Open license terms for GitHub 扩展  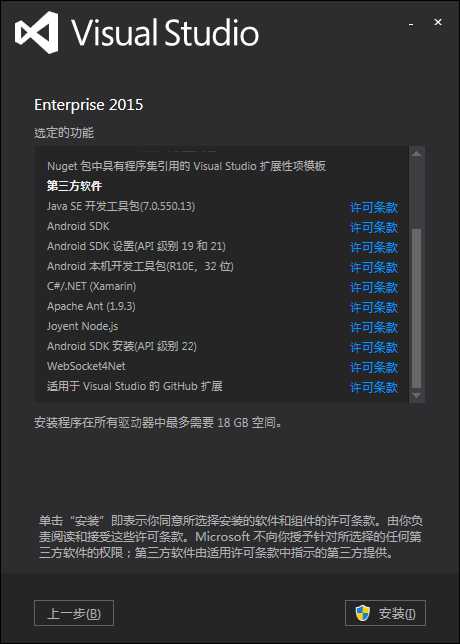click(x=374, y=387)
